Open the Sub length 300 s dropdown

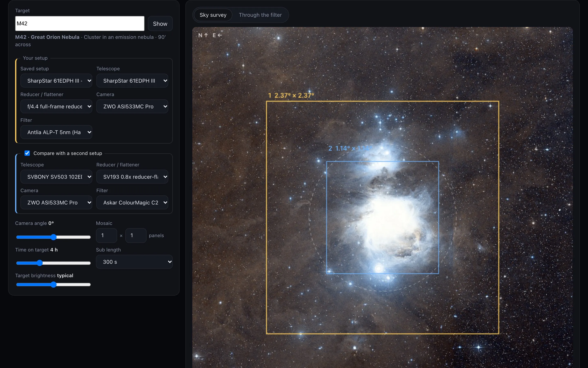pos(134,262)
